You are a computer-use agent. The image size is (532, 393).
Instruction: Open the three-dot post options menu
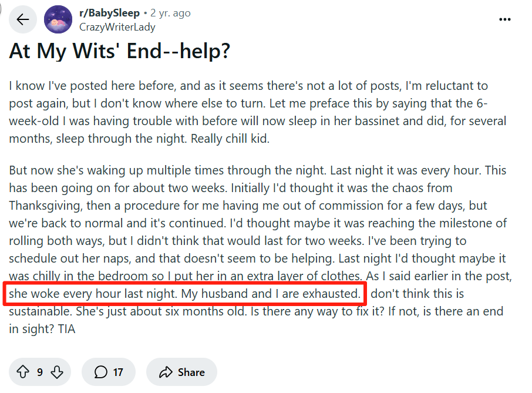pyautogui.click(x=504, y=19)
